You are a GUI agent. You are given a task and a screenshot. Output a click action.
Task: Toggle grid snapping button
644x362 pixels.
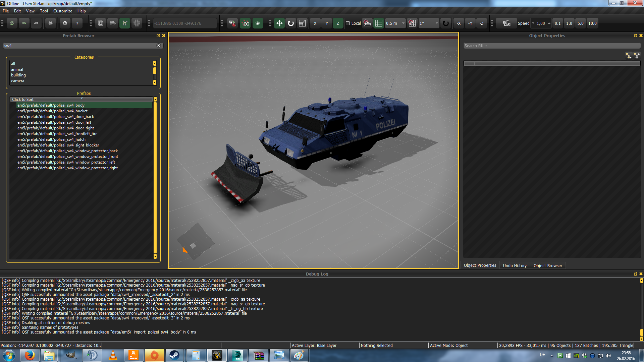click(379, 23)
